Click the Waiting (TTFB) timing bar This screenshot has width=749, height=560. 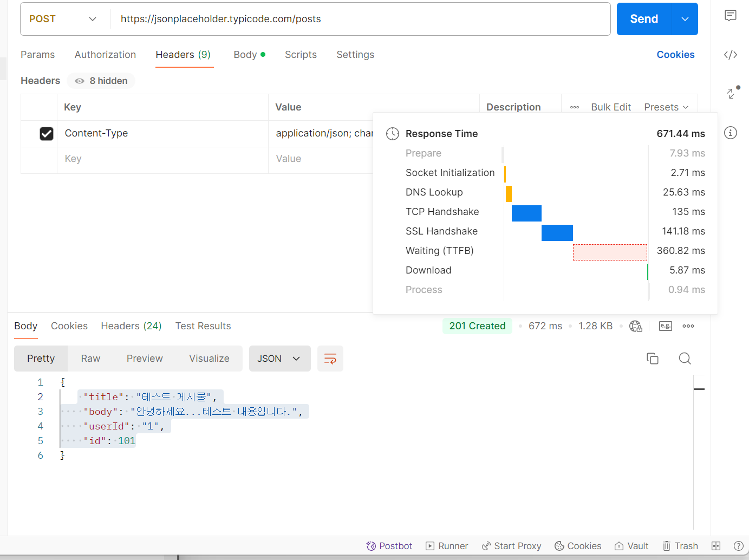[610, 252]
